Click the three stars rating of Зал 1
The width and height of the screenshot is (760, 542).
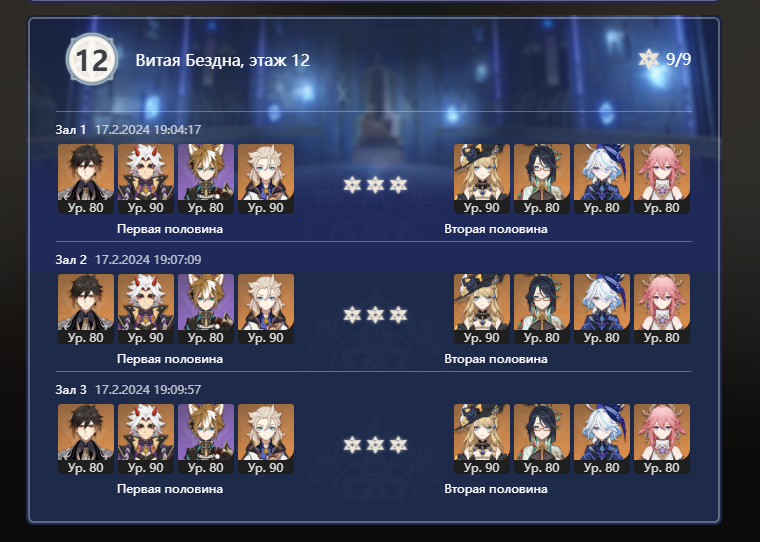pyautogui.click(x=375, y=185)
